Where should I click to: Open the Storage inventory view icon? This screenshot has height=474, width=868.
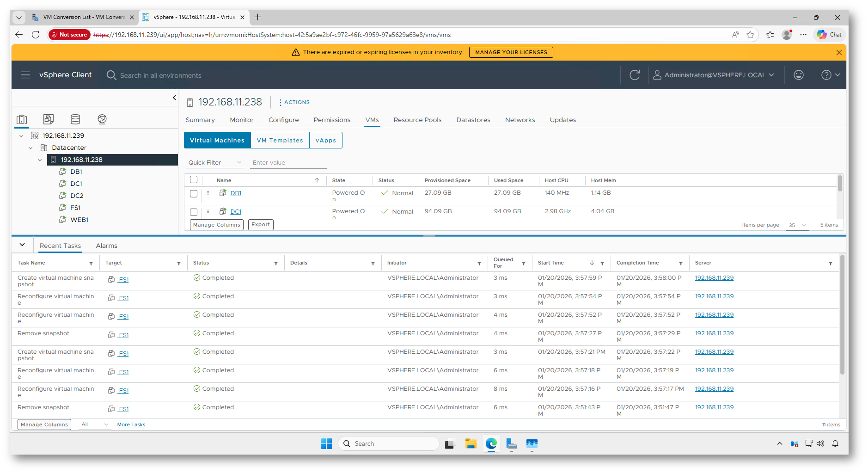(x=75, y=119)
